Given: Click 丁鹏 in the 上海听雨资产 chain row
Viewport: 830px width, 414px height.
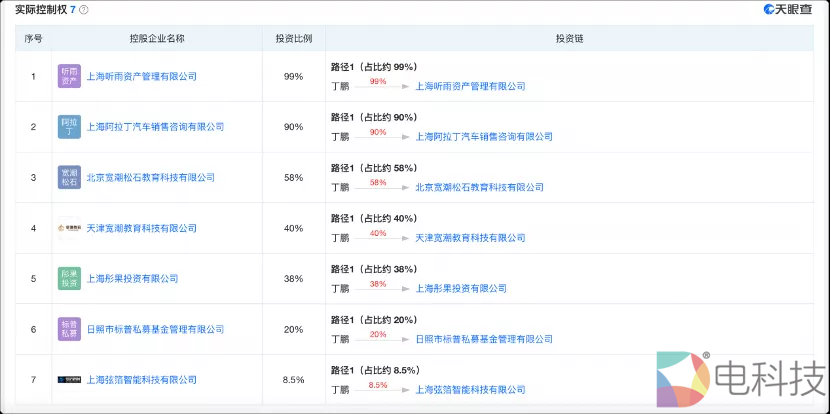Looking at the screenshot, I should click(x=340, y=86).
